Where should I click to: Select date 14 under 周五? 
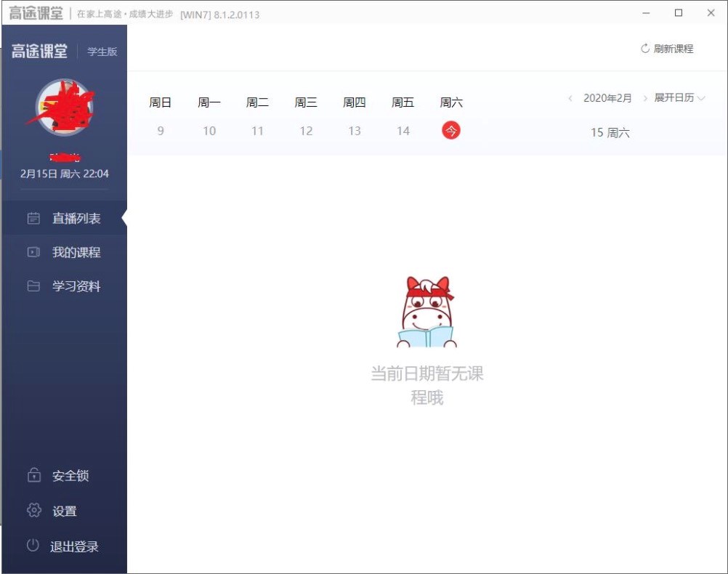click(x=403, y=131)
